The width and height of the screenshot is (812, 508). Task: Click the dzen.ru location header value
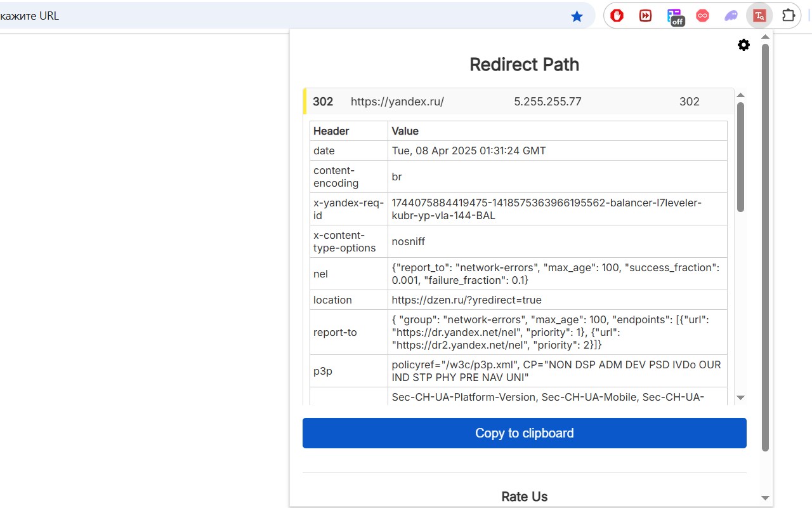click(x=466, y=300)
